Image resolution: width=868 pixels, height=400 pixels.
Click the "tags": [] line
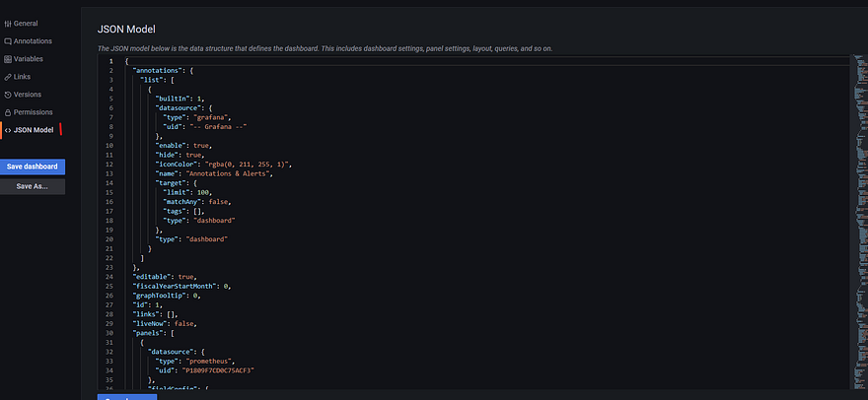[x=184, y=212]
